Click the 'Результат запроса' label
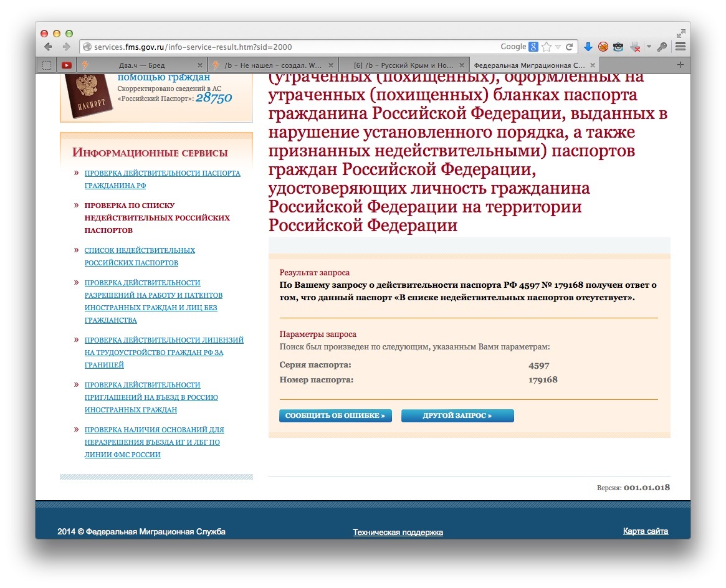Viewport: 726px width, 588px height. tap(314, 272)
